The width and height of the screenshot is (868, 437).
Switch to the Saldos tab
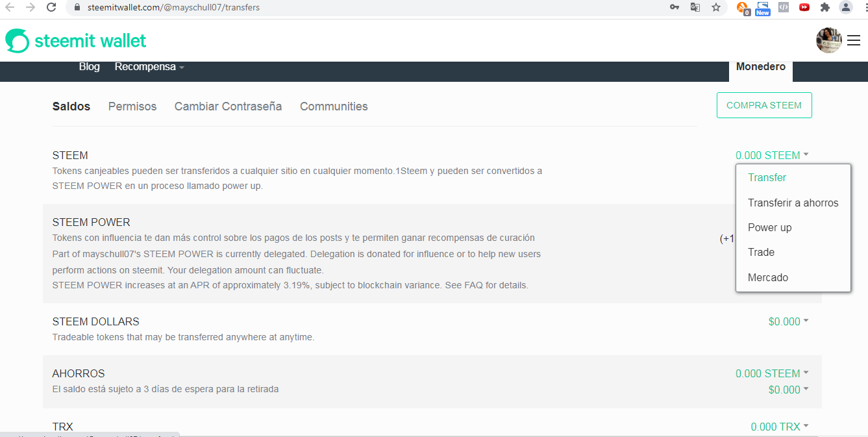click(71, 106)
